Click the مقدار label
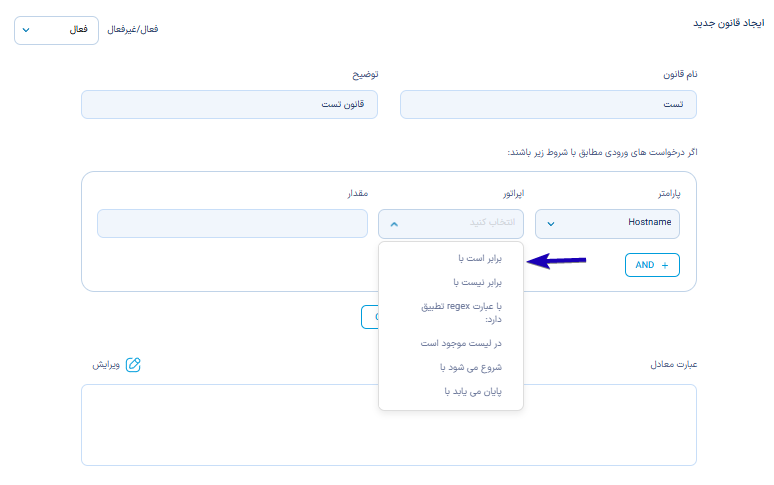Image resolution: width=774 pixels, height=485 pixels. click(357, 193)
